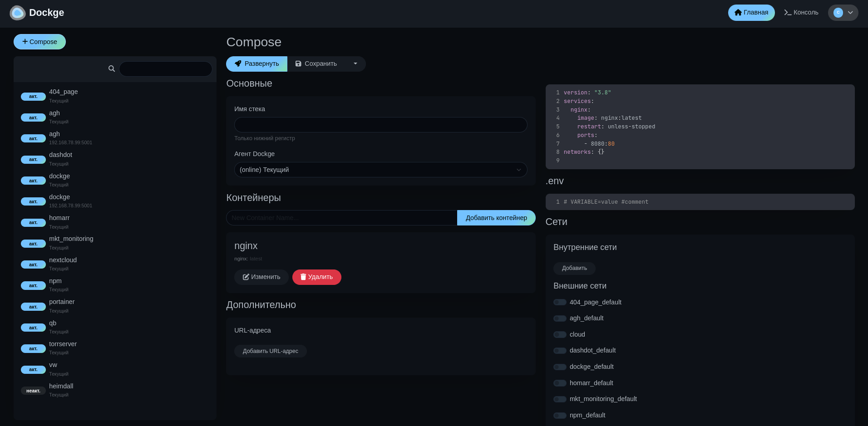Toggle the dashdot_default external network
This screenshot has width=868, height=426.
pyautogui.click(x=560, y=351)
